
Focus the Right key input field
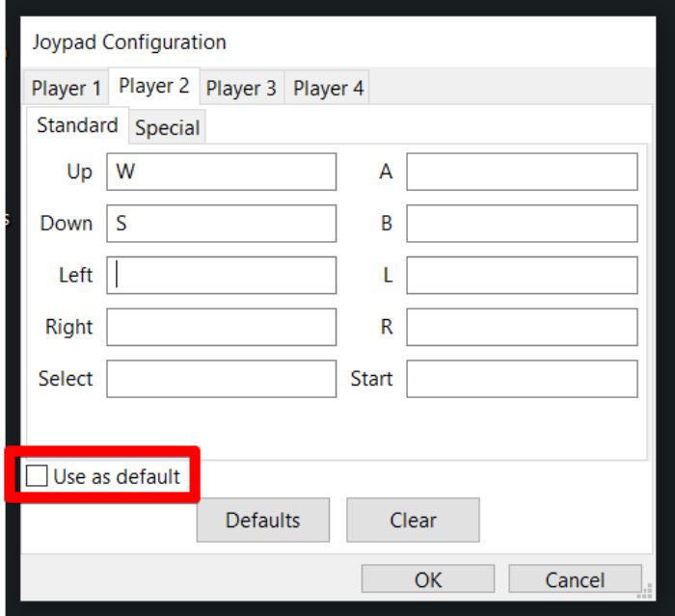pos(221,327)
